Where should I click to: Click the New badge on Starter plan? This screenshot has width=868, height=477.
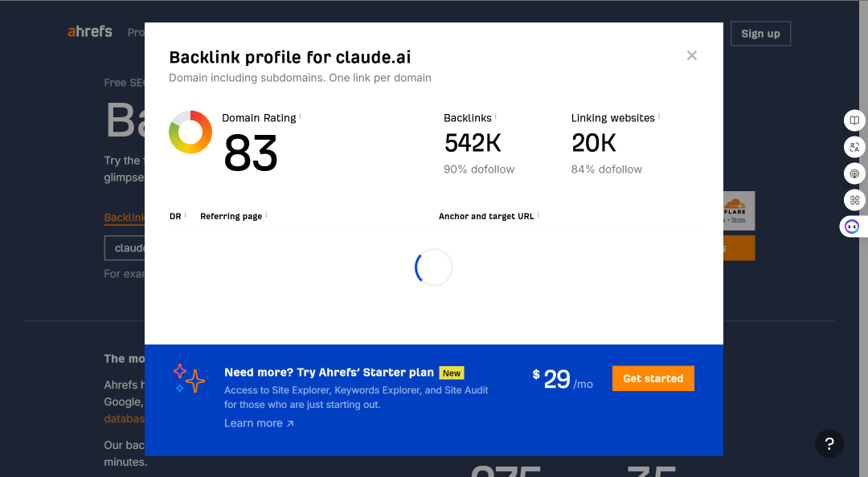[x=452, y=373]
